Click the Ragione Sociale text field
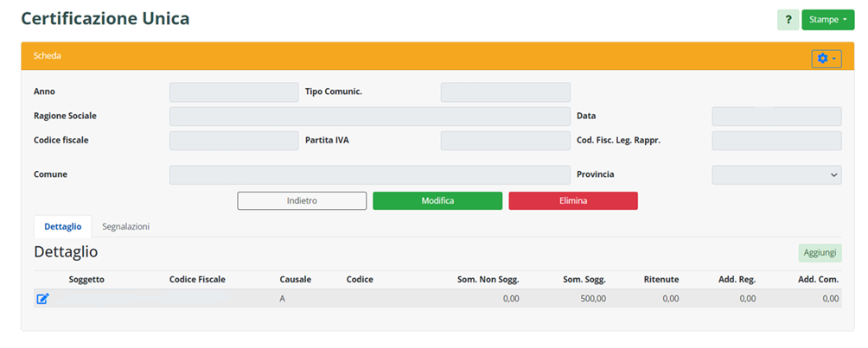Image resolution: width=868 pixels, height=348 pixels. click(x=369, y=117)
